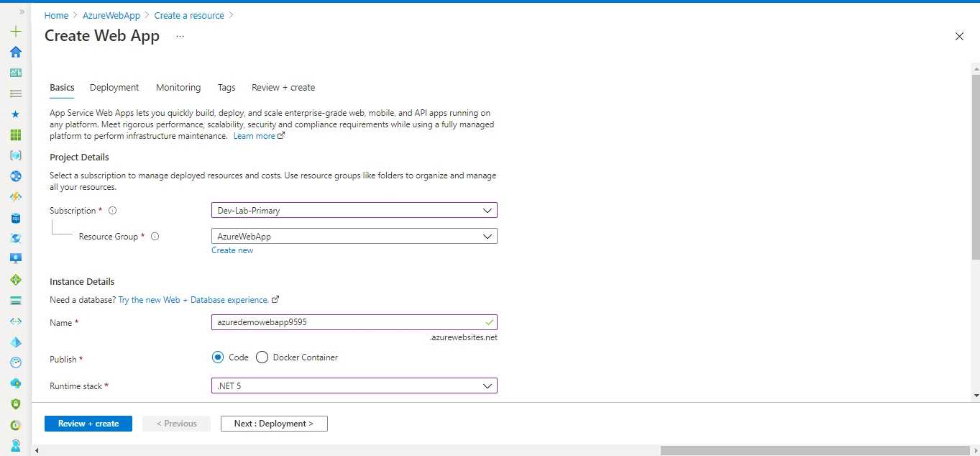Viewport: 980px width, 456px height.
Task: Open All resources from the sidebar grid icon
Action: 15,134
